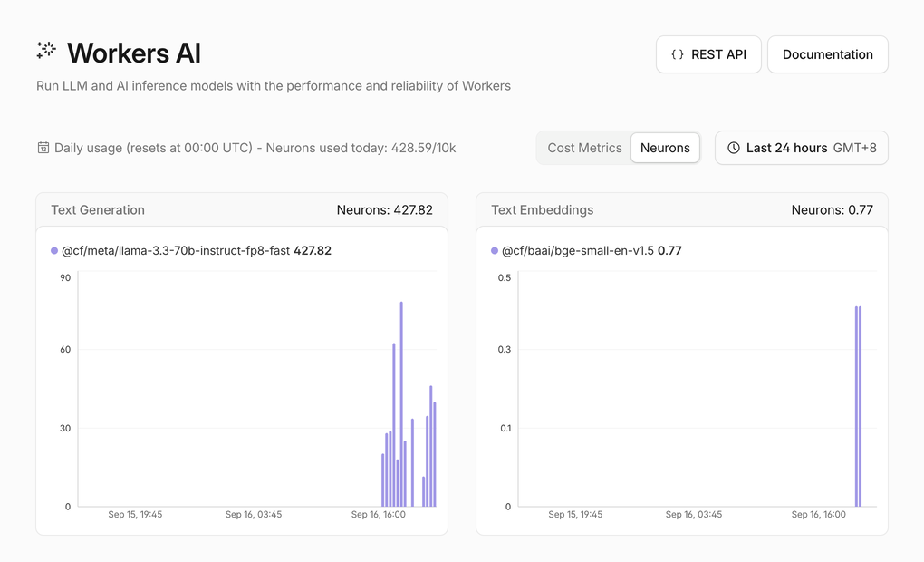Open the Documentation button

pos(827,54)
